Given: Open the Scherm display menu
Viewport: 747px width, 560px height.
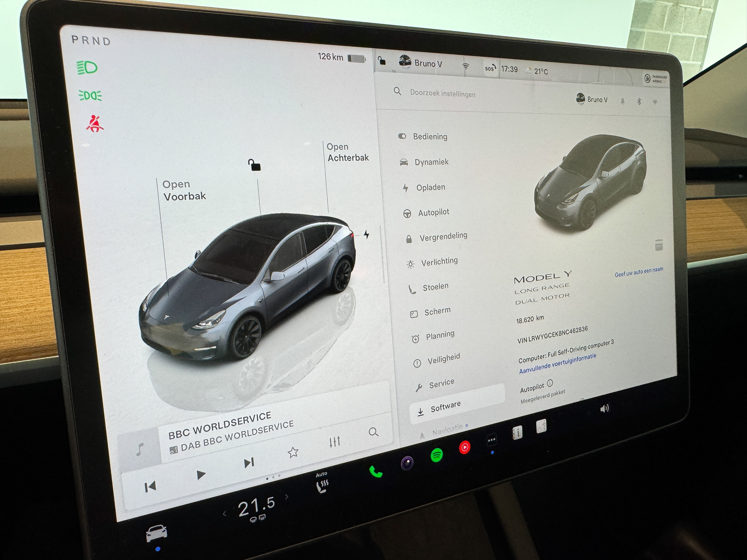Looking at the screenshot, I should pos(430,312).
